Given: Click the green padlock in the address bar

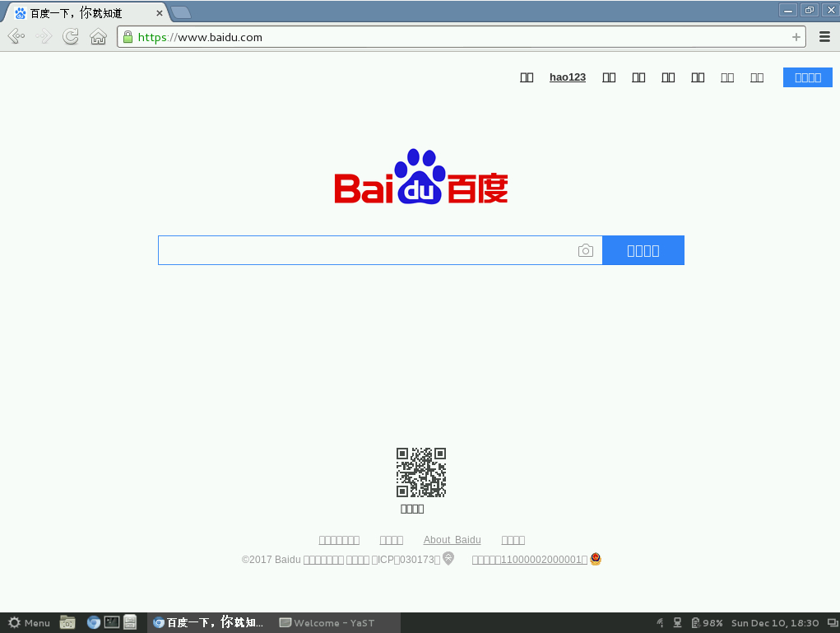Looking at the screenshot, I should tap(128, 36).
